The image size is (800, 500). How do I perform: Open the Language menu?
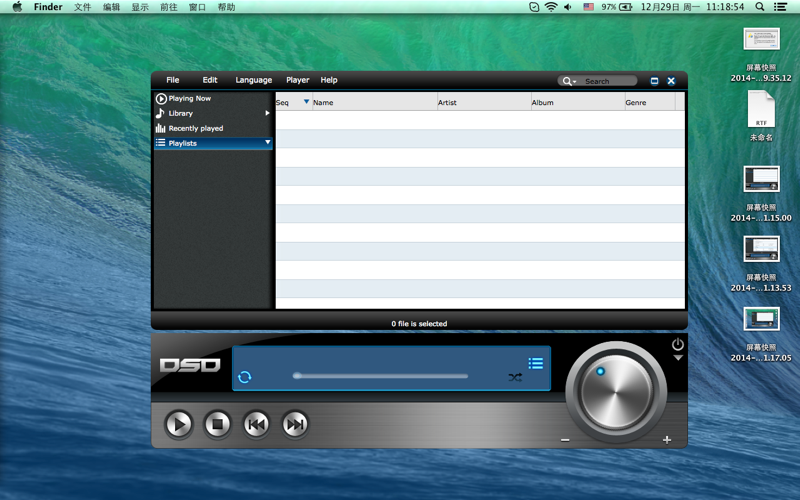pos(254,80)
